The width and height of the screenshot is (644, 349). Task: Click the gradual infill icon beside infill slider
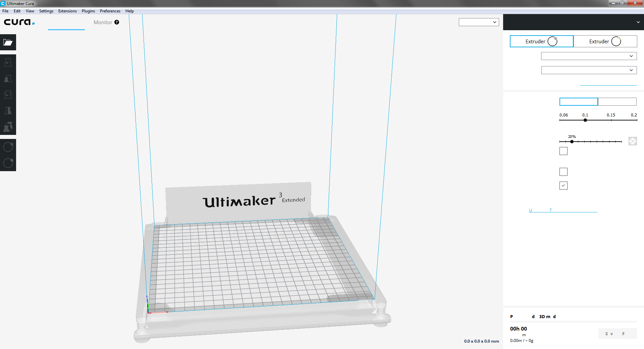[632, 141]
